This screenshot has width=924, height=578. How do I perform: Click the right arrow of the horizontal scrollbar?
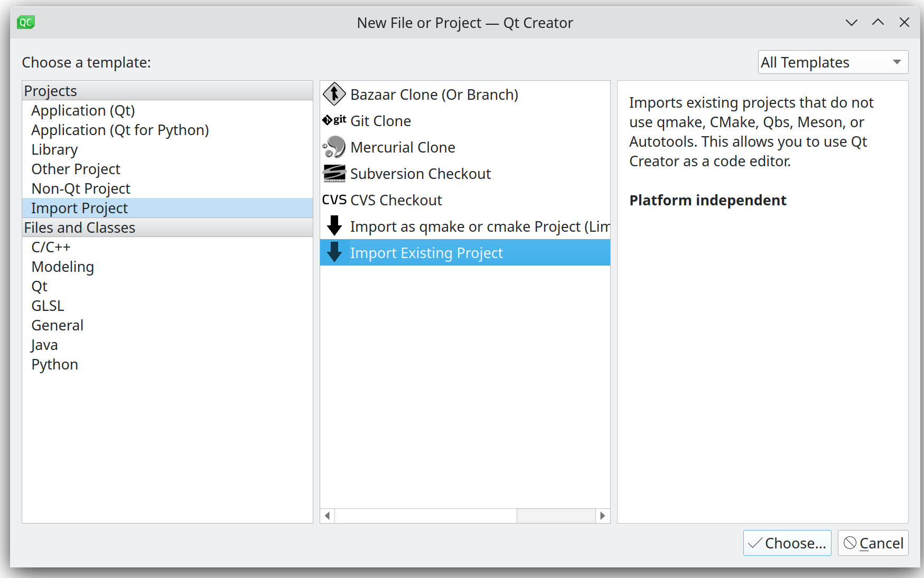coord(603,516)
